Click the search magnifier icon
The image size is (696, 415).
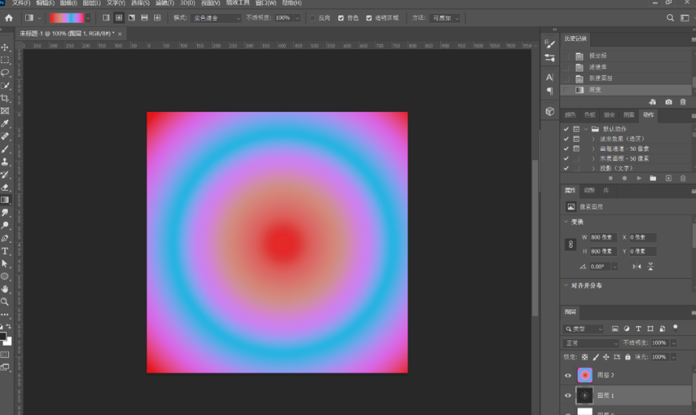[669, 18]
